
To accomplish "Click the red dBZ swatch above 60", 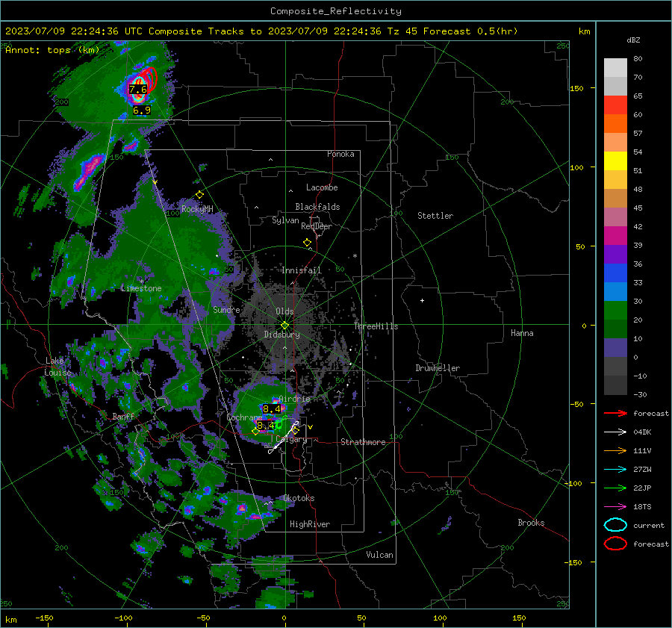I will [x=615, y=105].
